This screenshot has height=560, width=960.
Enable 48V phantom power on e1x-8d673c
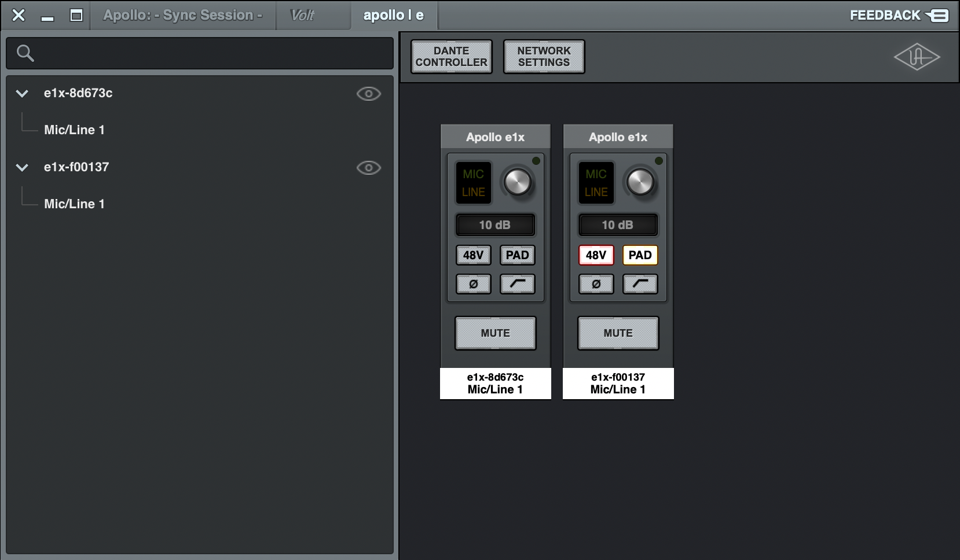coord(473,255)
